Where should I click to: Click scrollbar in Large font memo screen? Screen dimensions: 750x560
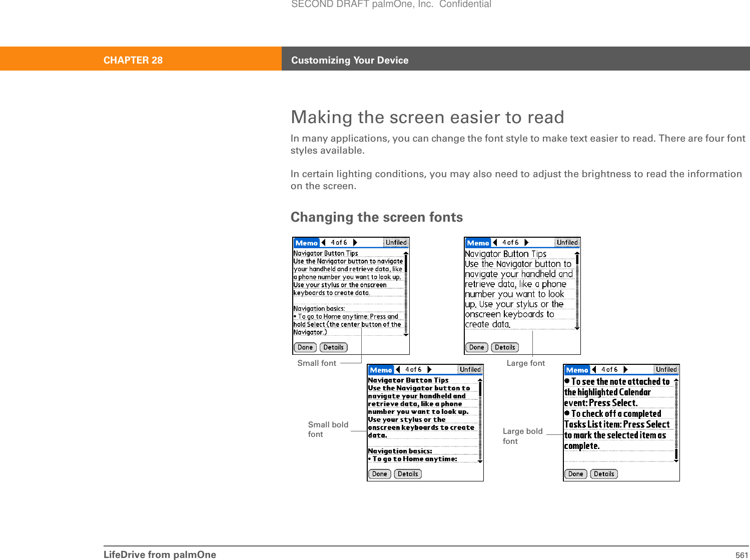click(x=577, y=291)
